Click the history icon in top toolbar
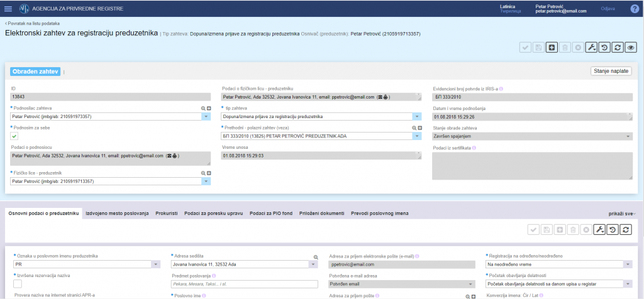This screenshot has height=299, width=644. point(604,47)
